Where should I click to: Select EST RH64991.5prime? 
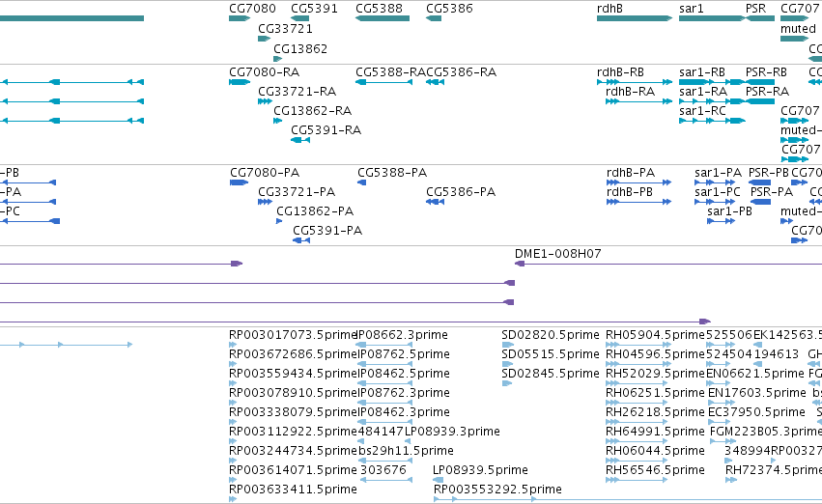[655, 432]
